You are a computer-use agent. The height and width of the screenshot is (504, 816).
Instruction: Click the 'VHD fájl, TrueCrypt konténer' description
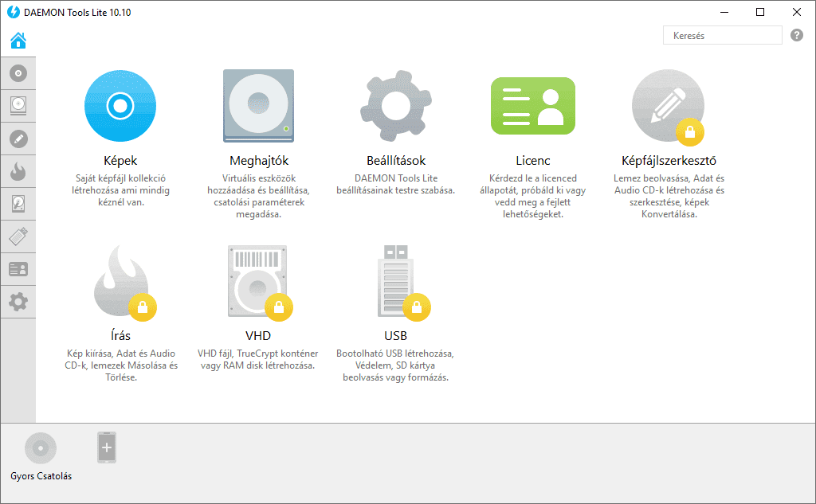(257, 359)
